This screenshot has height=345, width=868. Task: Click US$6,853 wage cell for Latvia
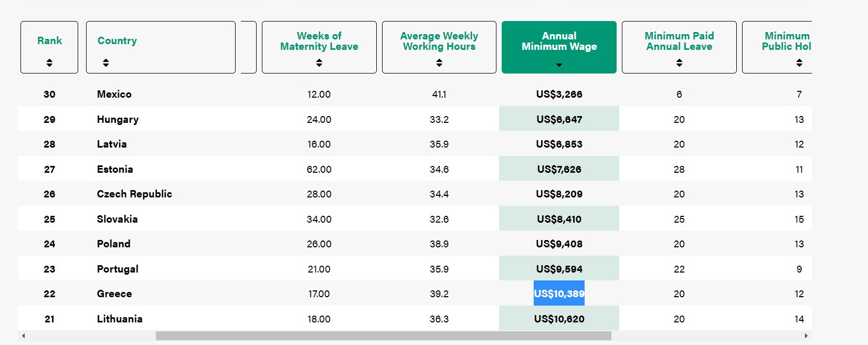[x=559, y=144]
